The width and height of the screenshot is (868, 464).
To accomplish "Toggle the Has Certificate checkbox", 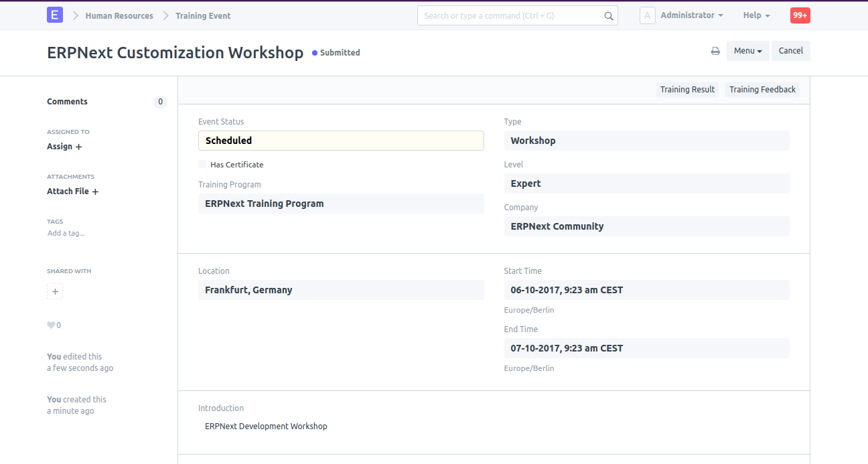I will click(x=202, y=165).
